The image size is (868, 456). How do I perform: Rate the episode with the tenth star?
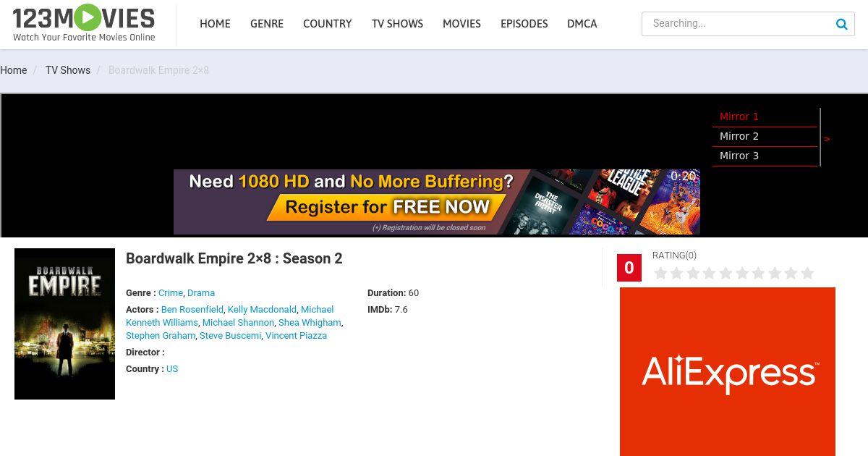point(807,273)
